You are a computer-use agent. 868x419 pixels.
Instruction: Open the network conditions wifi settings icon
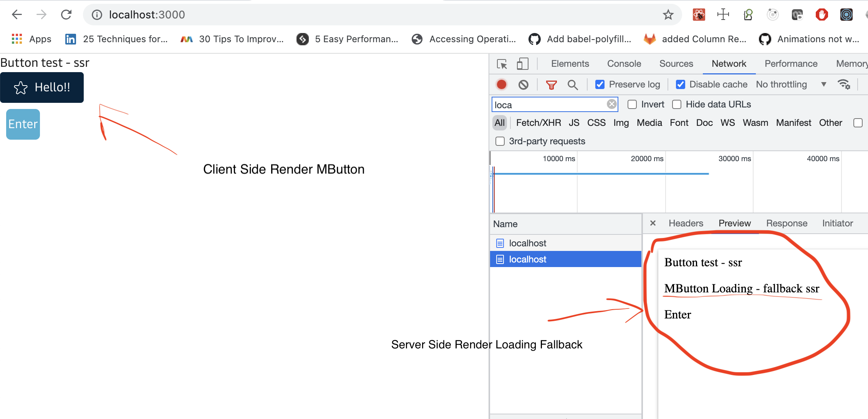[x=844, y=84]
